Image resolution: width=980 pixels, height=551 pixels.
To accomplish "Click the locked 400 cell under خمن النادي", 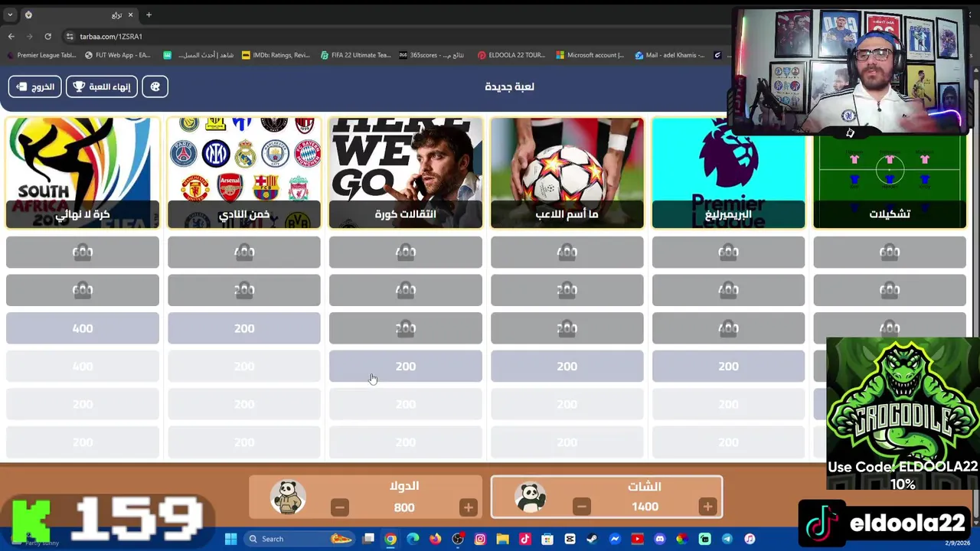I will [x=244, y=252].
